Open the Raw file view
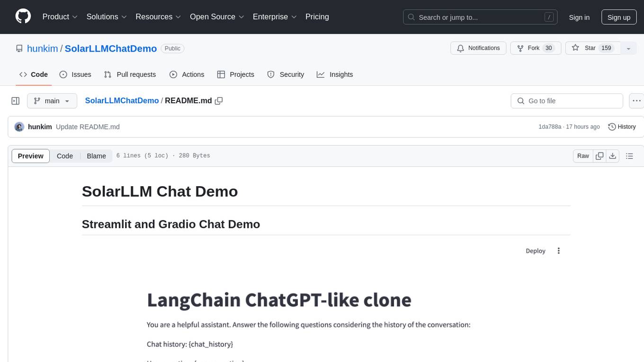Image resolution: width=644 pixels, height=362 pixels. 583,156
